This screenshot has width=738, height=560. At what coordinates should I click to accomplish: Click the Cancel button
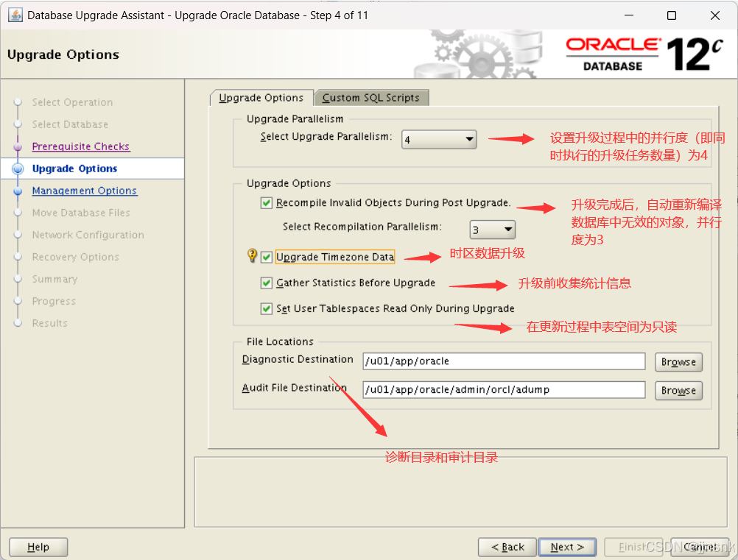(700, 547)
